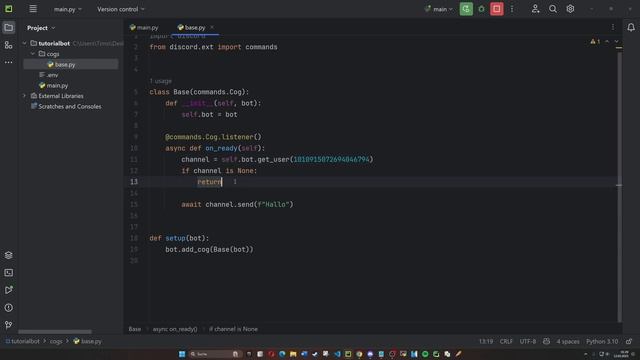Click the editor vertical scrollbar
The width and height of the screenshot is (640, 360).
coord(620,186)
